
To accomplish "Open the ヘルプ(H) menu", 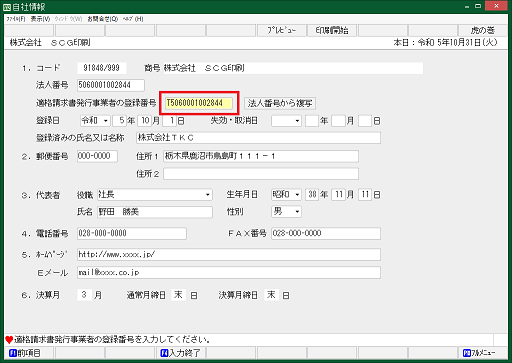I will pyautogui.click(x=133, y=19).
